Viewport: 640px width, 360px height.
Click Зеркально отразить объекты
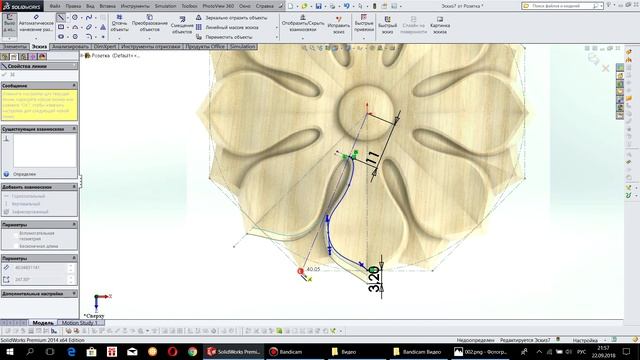(231, 18)
